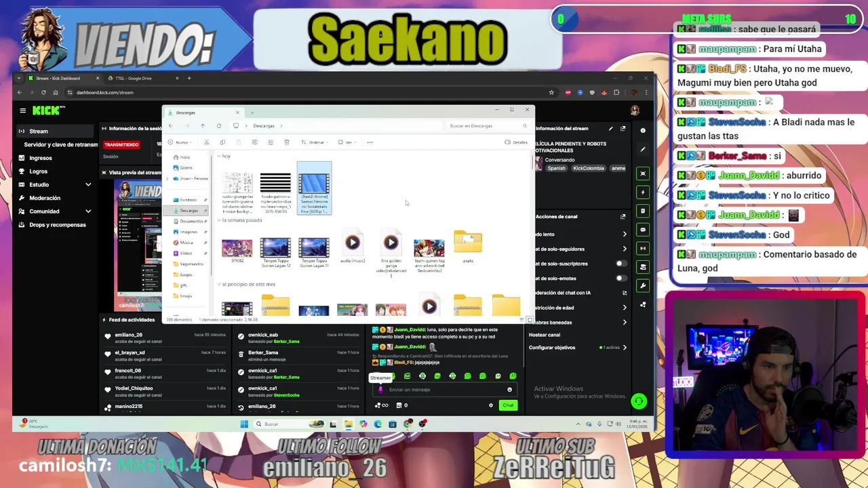Open Palabras baneadas settings
868x488 pixels.
[578, 323]
